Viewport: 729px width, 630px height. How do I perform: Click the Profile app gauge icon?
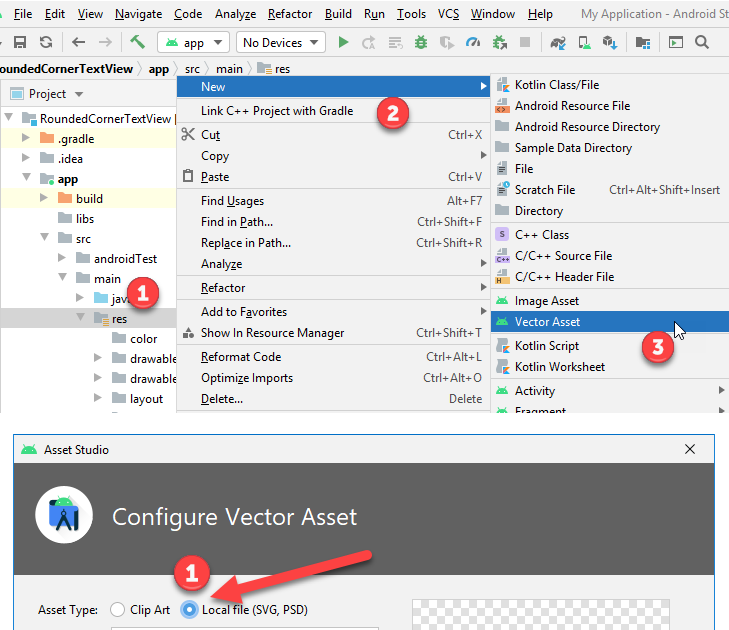coord(473,42)
